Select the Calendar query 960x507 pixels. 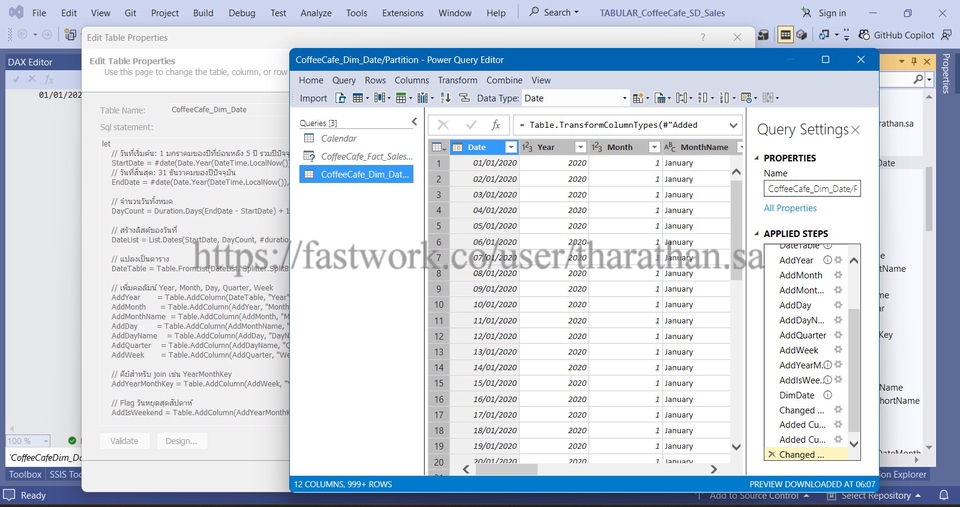338,138
